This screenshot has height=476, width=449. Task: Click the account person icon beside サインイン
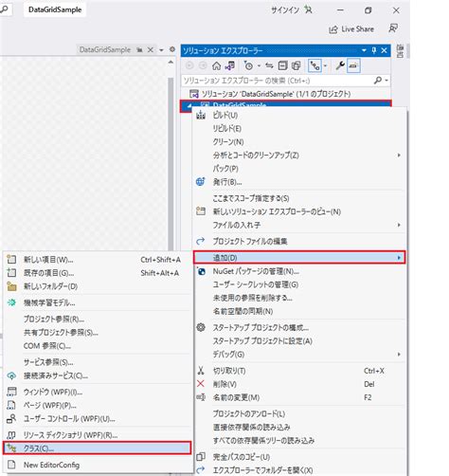(308, 10)
